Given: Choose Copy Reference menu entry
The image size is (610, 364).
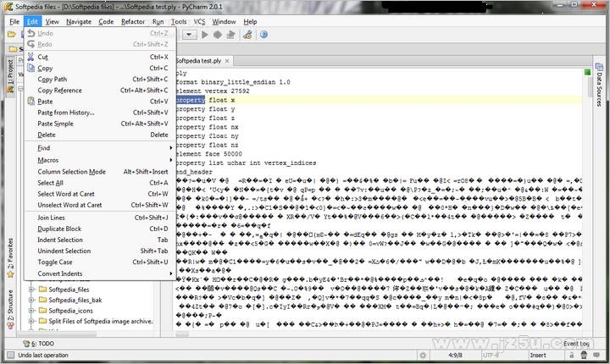Looking at the screenshot, I should coord(100,91).
